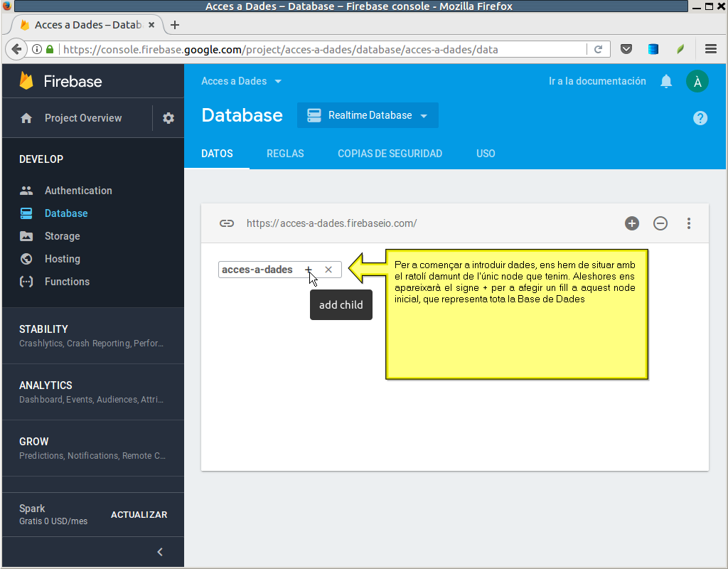Open Hosting in the sidebar
The width and height of the screenshot is (728, 569).
coord(63,259)
